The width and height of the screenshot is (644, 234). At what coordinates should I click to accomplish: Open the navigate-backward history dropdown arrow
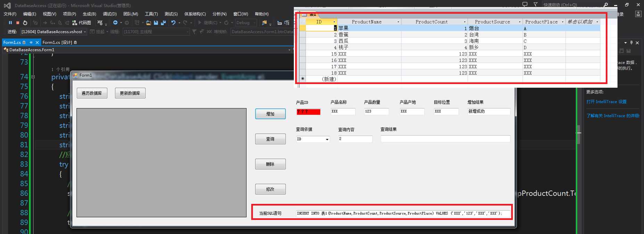tap(121, 23)
